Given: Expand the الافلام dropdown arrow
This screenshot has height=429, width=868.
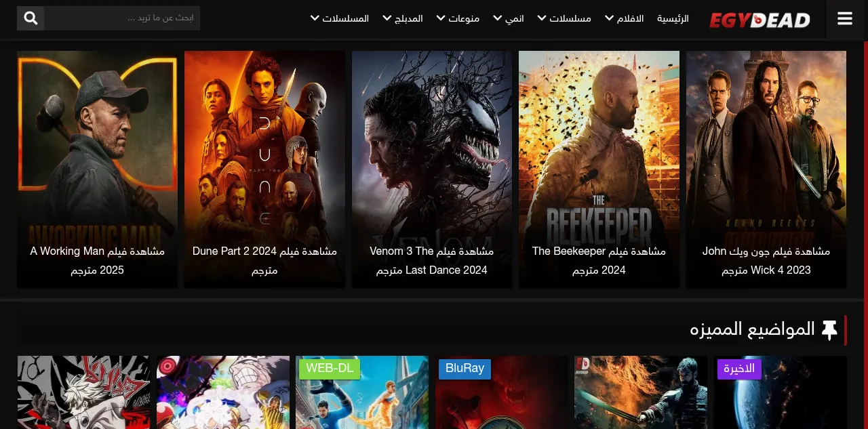Looking at the screenshot, I should point(610,18).
